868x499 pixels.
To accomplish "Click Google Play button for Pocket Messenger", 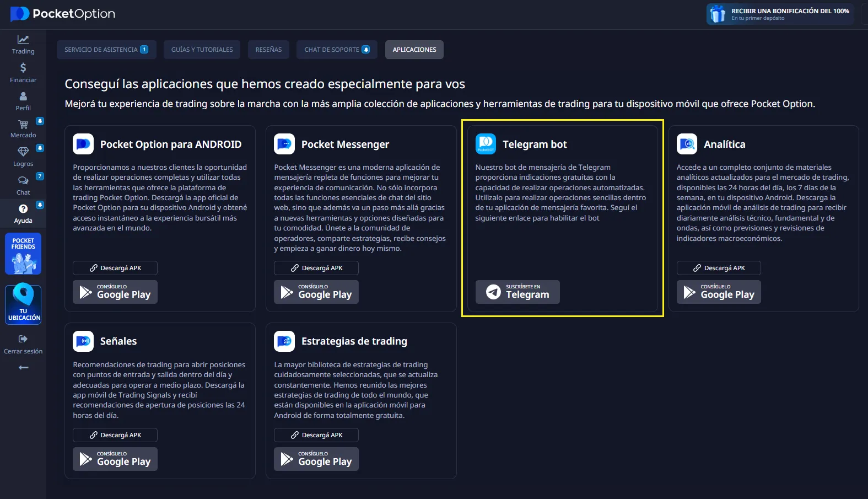I will [x=316, y=292].
